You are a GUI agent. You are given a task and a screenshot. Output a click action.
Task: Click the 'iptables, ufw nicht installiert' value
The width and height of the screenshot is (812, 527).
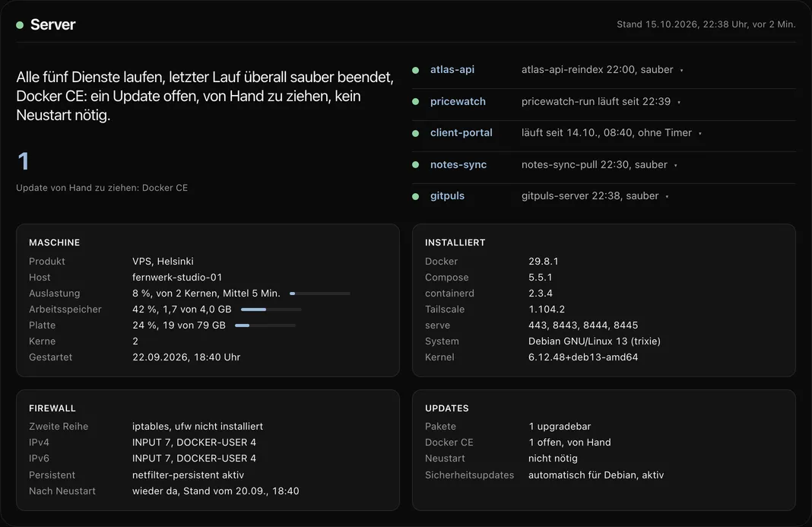pos(198,427)
